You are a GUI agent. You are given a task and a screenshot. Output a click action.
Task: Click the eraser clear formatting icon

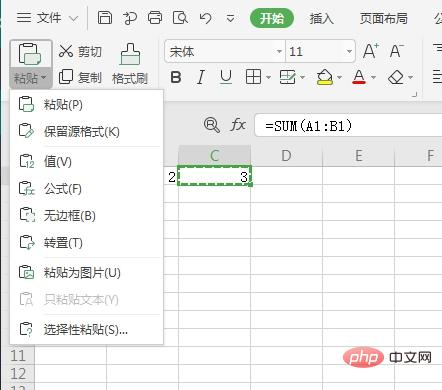click(x=396, y=78)
